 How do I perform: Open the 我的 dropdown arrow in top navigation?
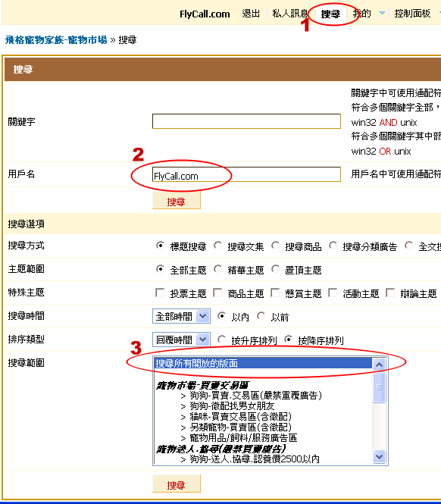382,13
